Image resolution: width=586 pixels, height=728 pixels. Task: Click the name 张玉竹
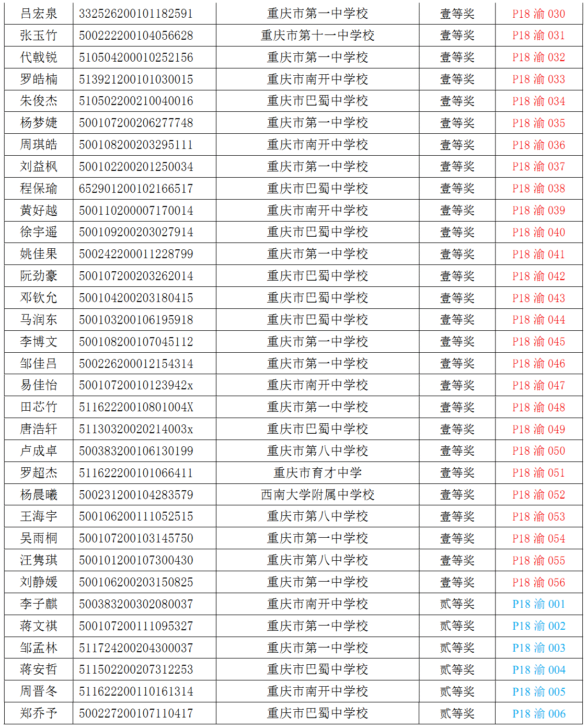coord(39,36)
